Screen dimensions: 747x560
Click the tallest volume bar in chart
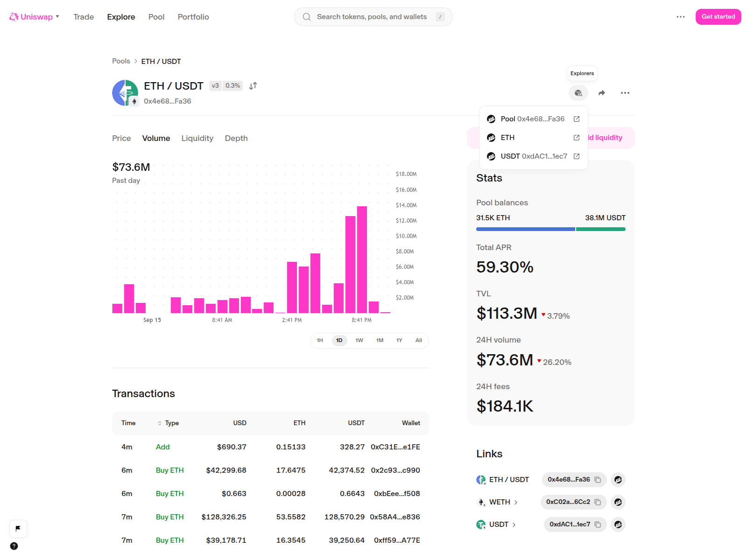362,259
